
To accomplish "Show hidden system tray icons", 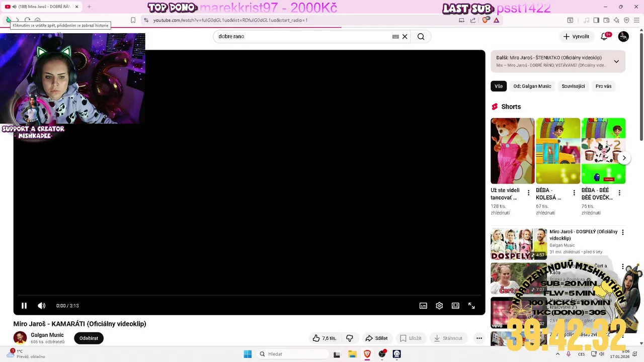I will 558,354.
